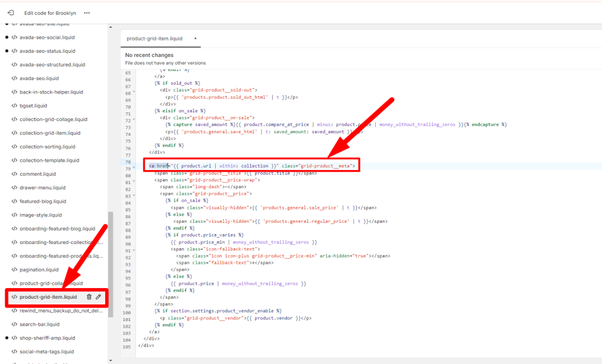Collapse code fold at line 81

tap(134, 181)
